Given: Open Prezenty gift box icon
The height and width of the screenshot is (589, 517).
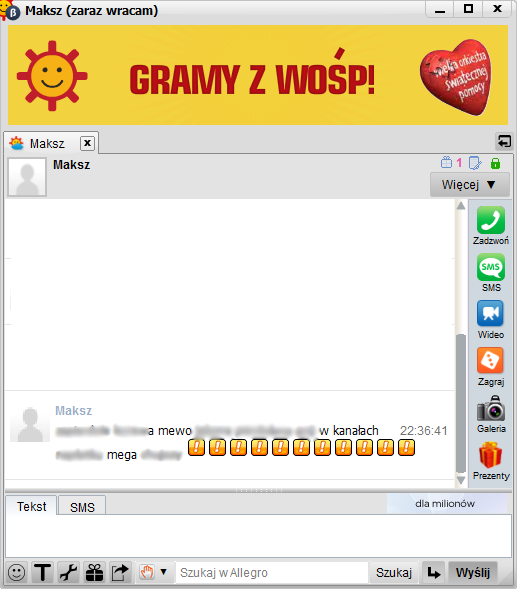Looking at the screenshot, I should 490,455.
